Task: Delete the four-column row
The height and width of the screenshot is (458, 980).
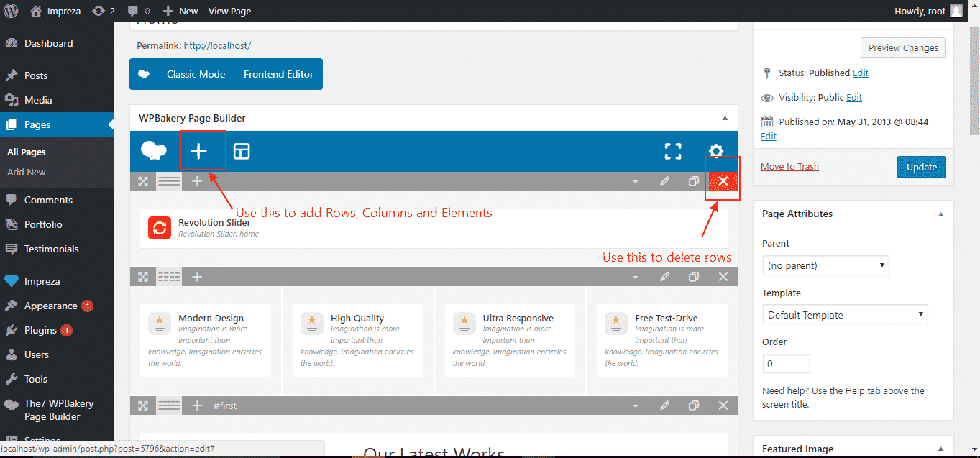Action: click(x=723, y=277)
